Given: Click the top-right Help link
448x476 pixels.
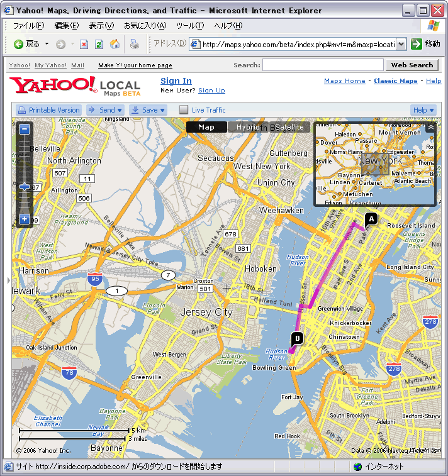Looking at the screenshot, I should point(434,80).
